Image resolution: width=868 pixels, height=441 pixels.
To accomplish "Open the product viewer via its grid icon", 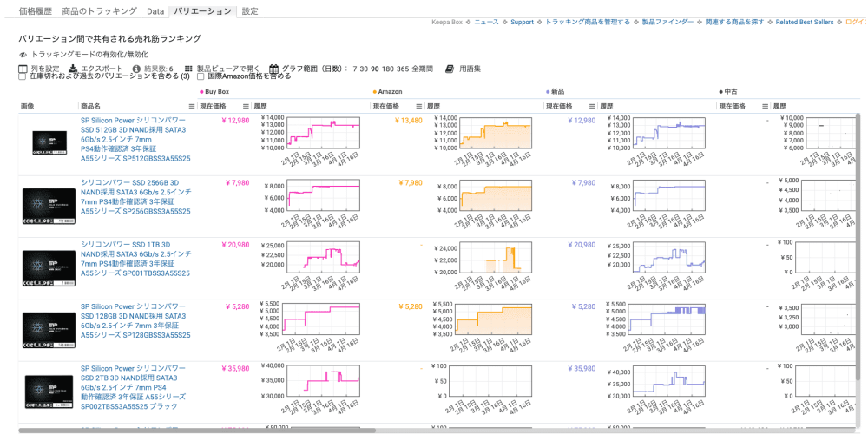I will pos(188,69).
